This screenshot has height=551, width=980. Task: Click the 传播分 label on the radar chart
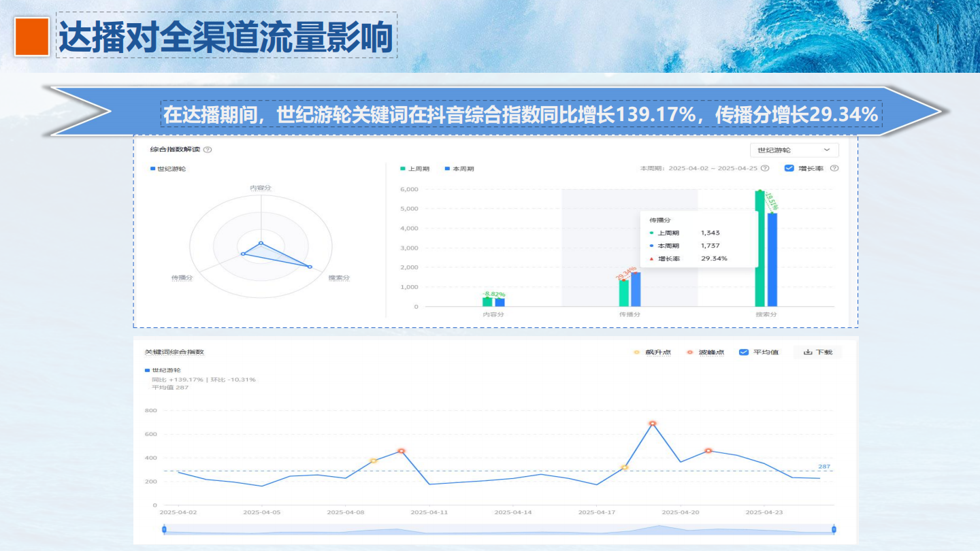[182, 278]
